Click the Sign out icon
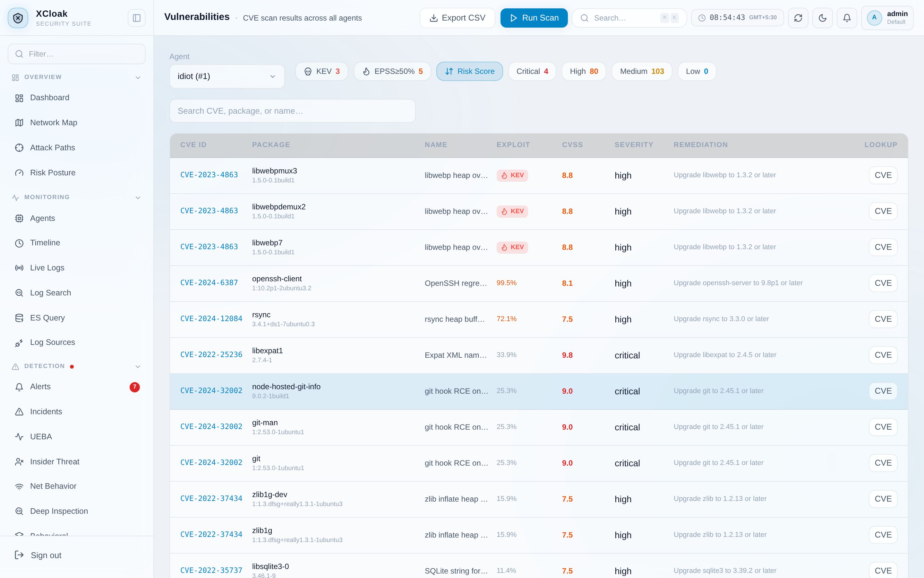 click(x=19, y=555)
